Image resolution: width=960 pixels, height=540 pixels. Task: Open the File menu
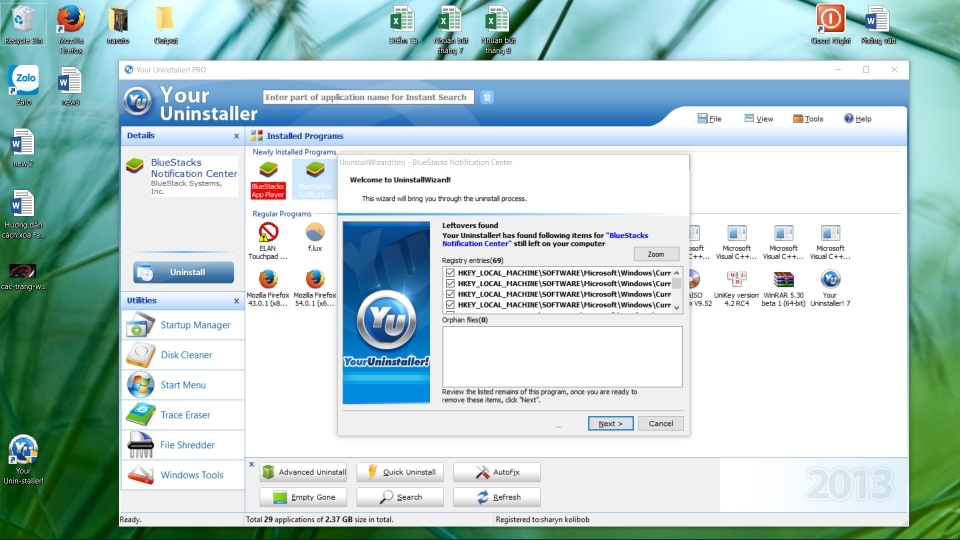click(710, 119)
